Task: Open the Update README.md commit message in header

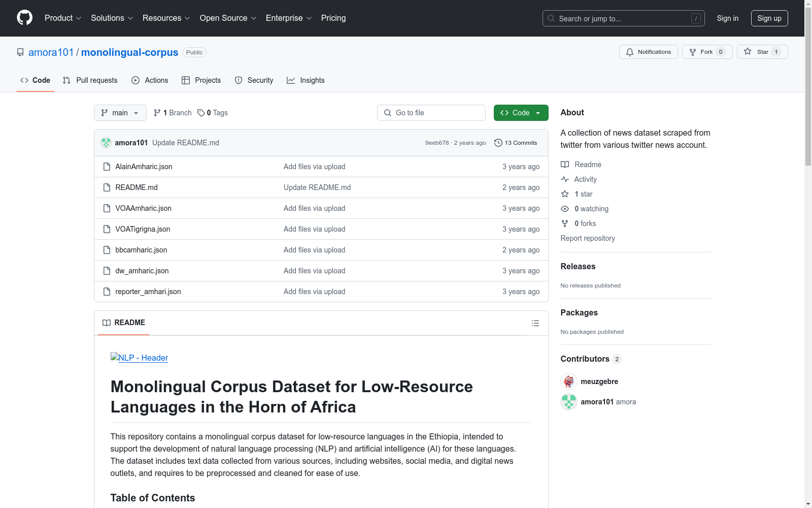Action: (x=186, y=143)
